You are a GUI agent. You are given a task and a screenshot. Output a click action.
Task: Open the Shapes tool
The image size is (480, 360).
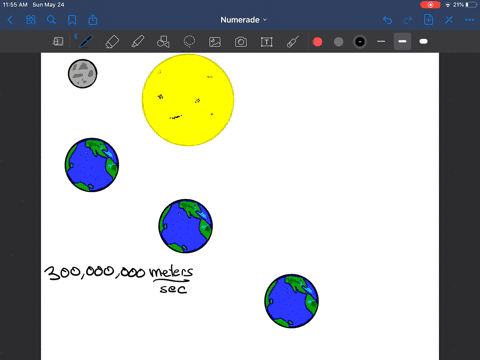[x=163, y=42]
